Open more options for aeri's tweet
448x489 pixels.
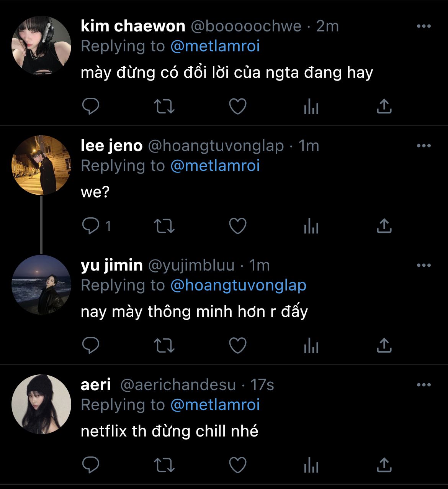pyautogui.click(x=423, y=385)
